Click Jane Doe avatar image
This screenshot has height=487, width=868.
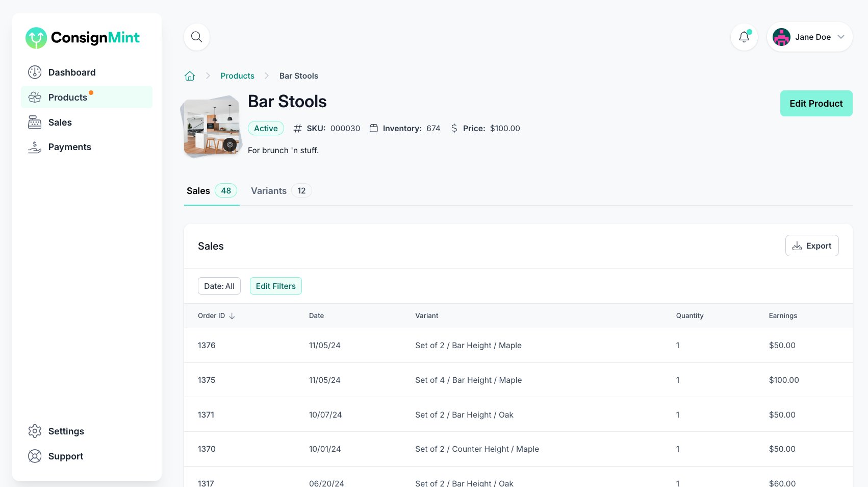[x=781, y=37]
